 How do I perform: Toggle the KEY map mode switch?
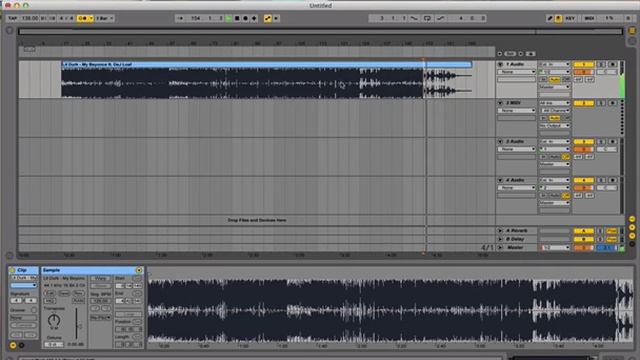[x=570, y=18]
